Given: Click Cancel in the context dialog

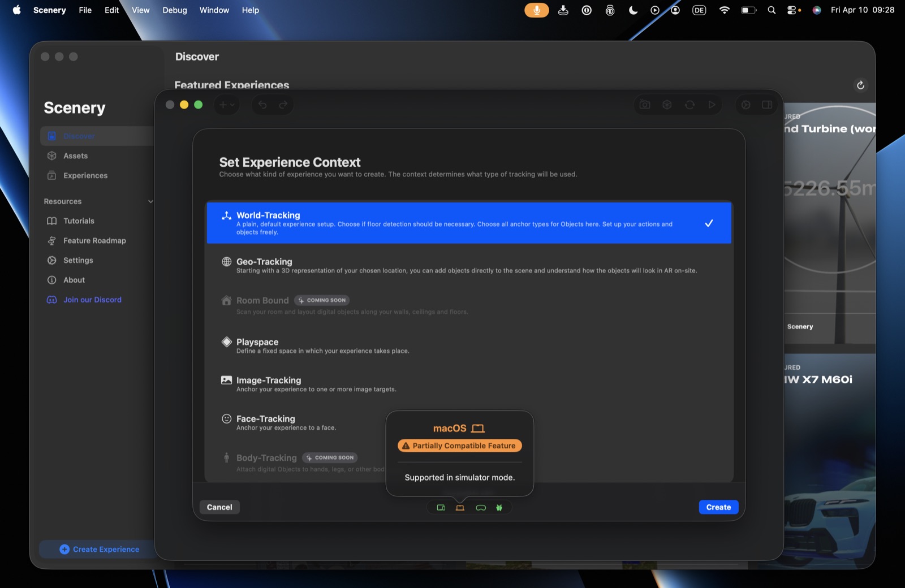Looking at the screenshot, I should (x=219, y=507).
